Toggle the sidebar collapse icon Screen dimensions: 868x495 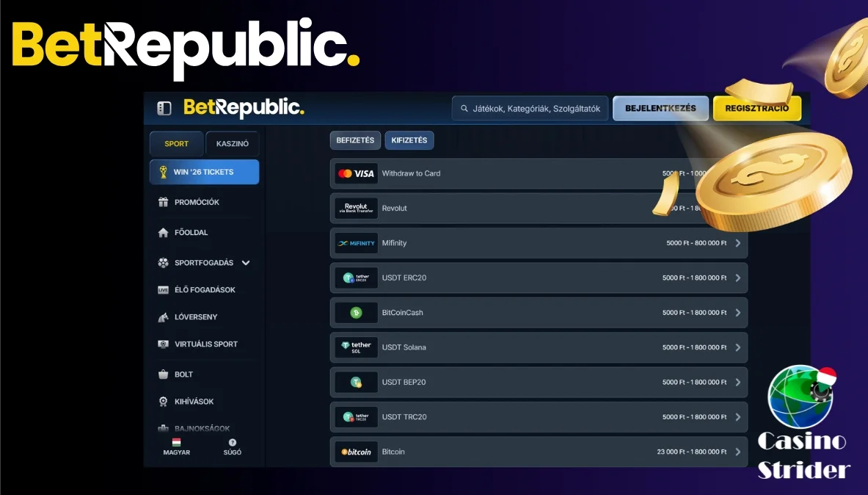point(164,108)
